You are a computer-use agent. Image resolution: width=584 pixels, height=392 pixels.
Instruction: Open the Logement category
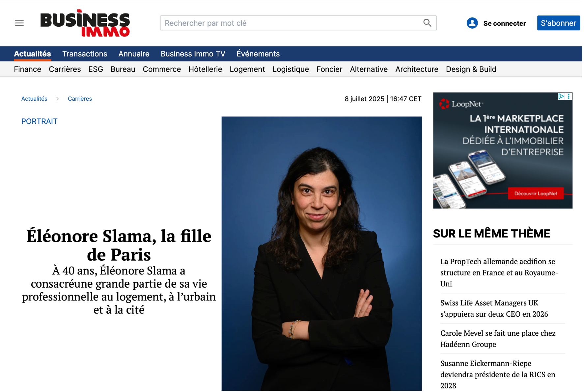[248, 69]
